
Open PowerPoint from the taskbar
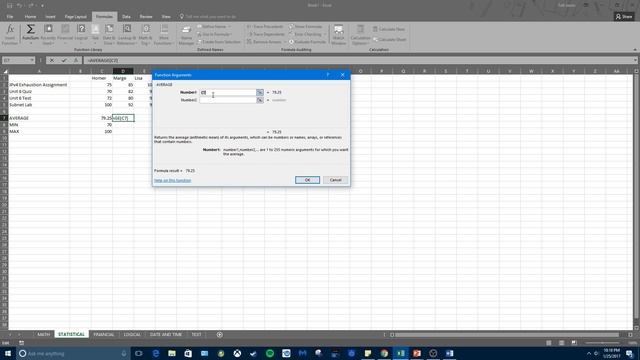tap(417, 353)
